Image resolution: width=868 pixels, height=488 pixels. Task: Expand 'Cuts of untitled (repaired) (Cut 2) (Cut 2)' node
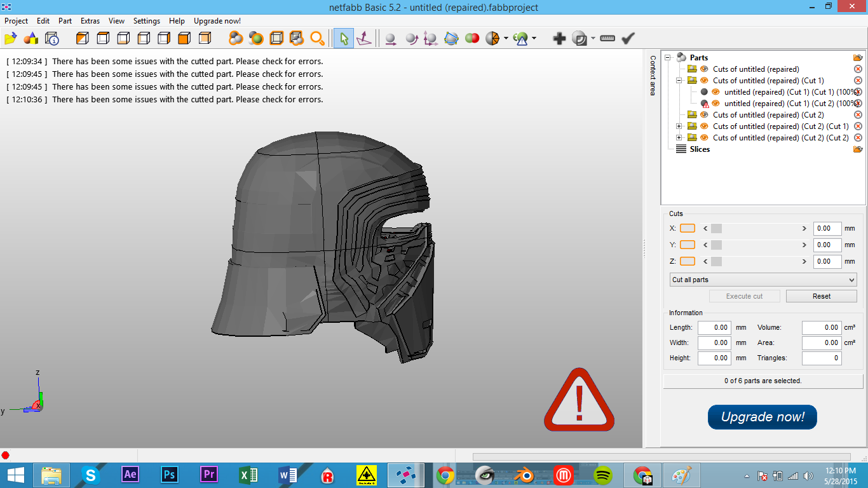coord(679,138)
